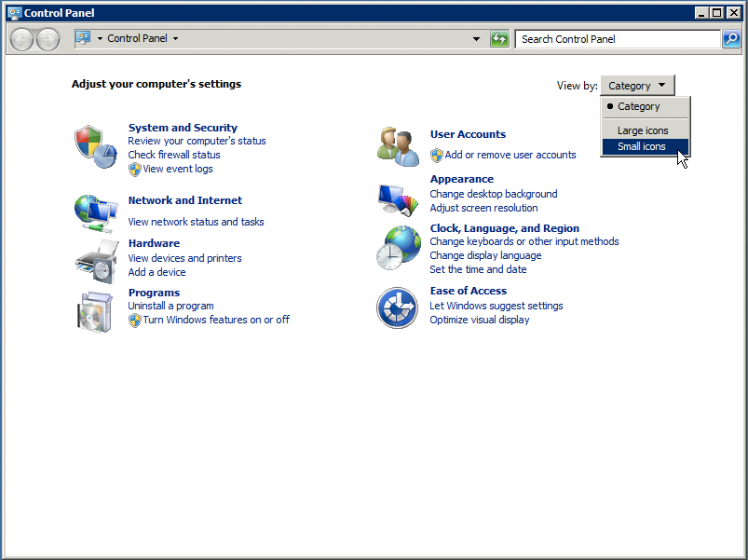
Task: Click the search magnifier button
Action: click(731, 39)
